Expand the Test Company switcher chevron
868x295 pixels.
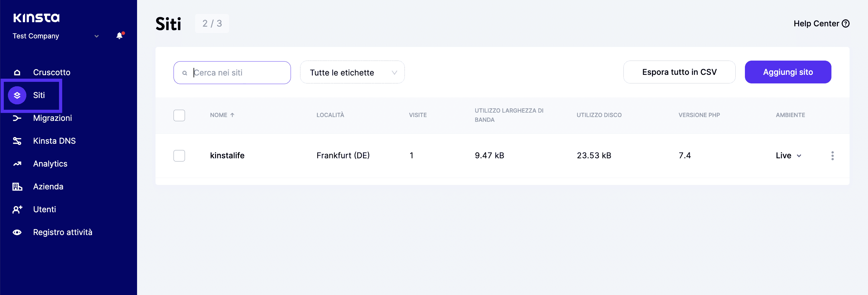(x=97, y=36)
